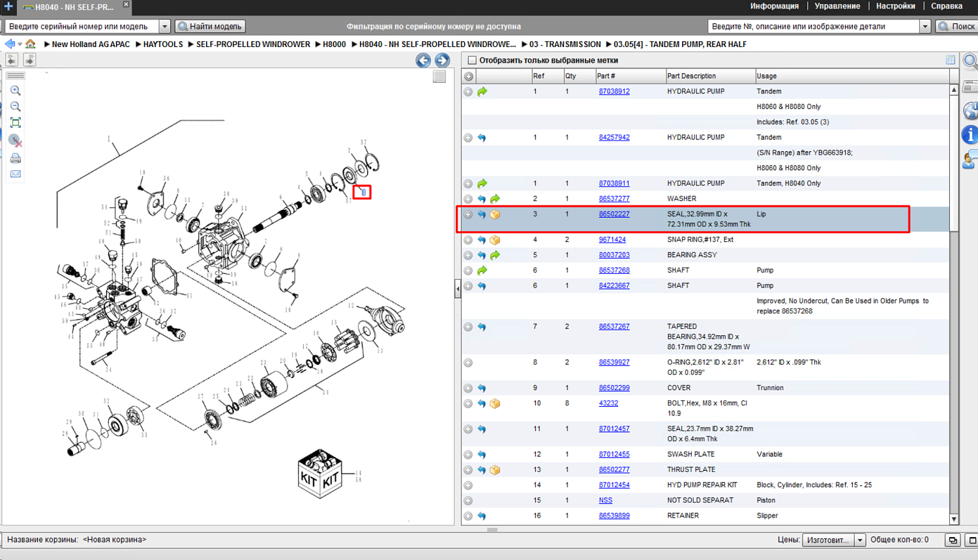This screenshot has width=978, height=560.
Task: Click the Поиск search button
Action: 956,27
